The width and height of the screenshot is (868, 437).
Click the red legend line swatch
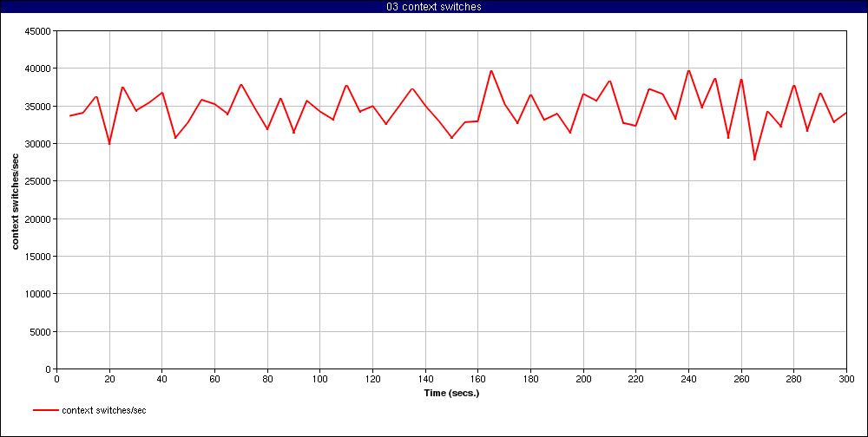[45, 410]
